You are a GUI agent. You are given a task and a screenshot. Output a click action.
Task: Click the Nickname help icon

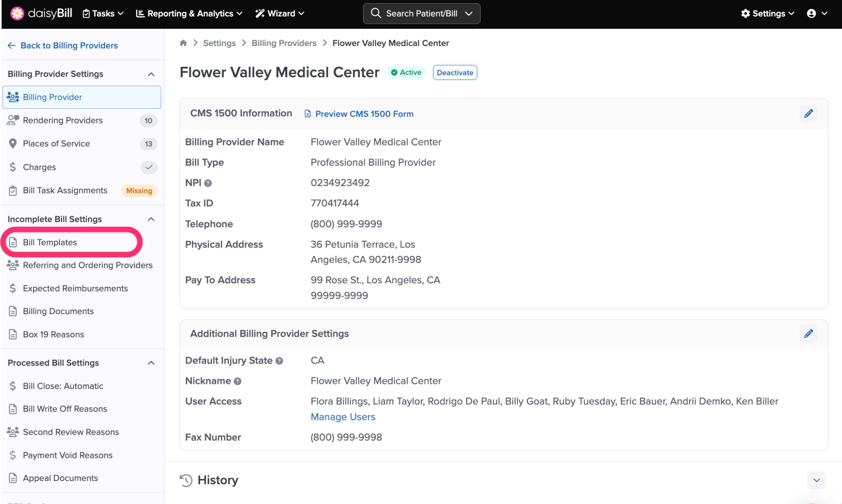[237, 381]
